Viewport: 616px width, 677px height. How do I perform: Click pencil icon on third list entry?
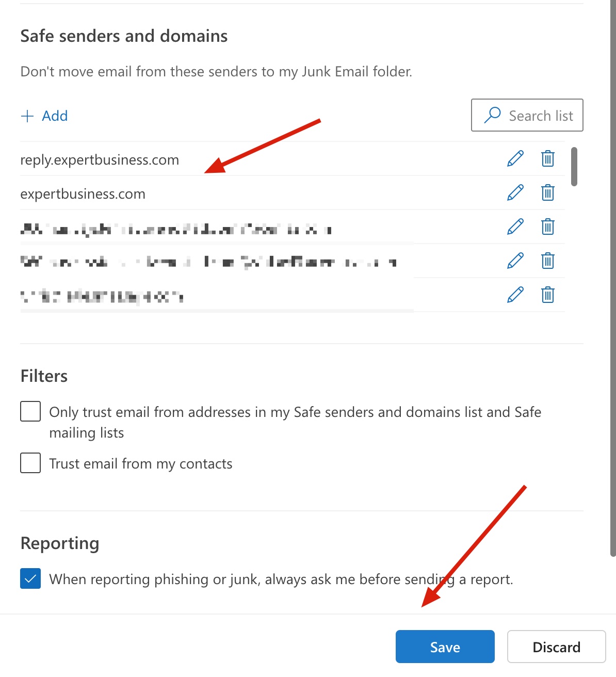(515, 227)
